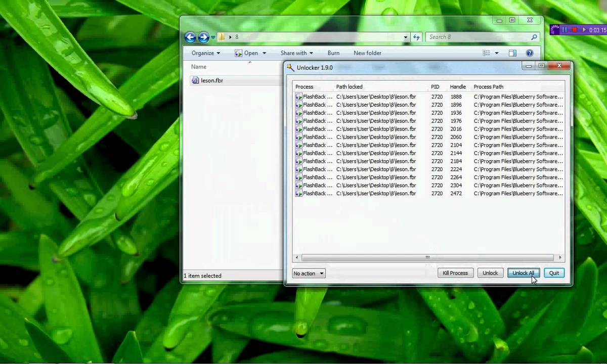
Task: Click the Process column header
Action: point(304,86)
